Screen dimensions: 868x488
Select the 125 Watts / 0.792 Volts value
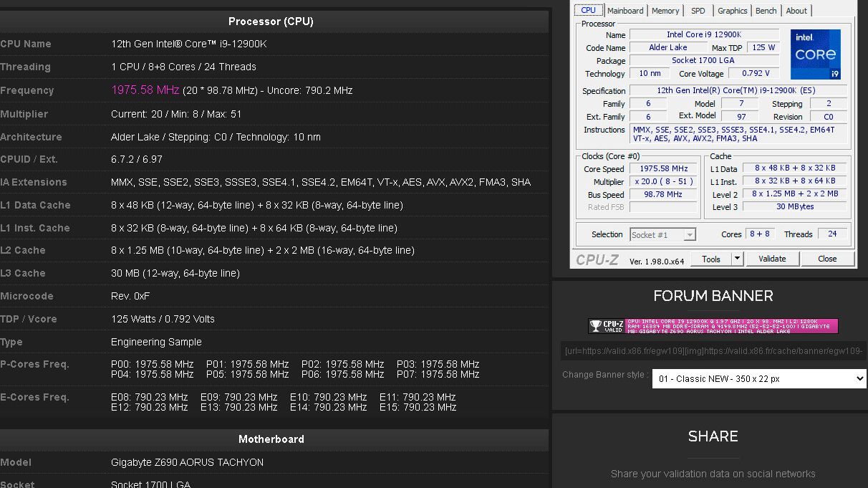[163, 319]
